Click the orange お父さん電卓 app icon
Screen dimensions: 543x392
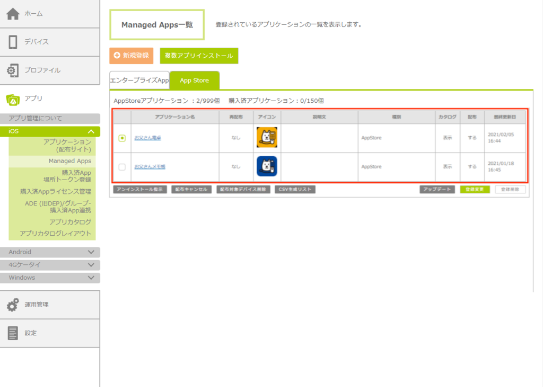point(267,138)
